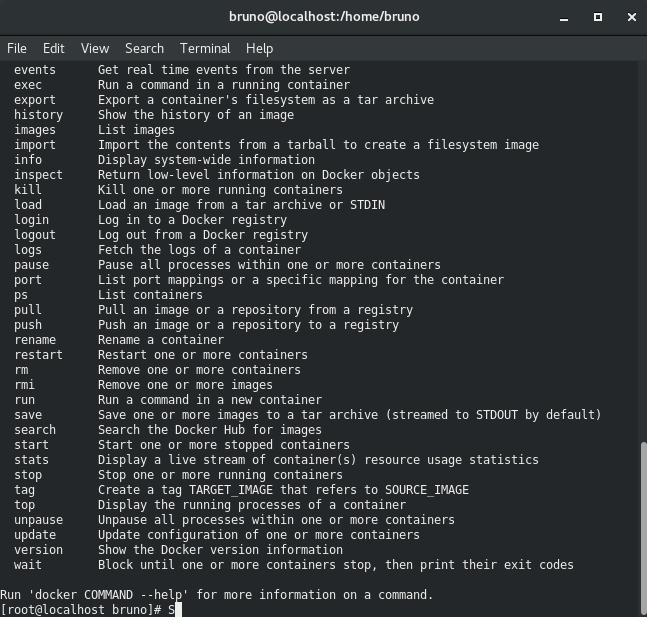Click the 'top' command name
The width and height of the screenshot is (647, 617).
[24, 505]
